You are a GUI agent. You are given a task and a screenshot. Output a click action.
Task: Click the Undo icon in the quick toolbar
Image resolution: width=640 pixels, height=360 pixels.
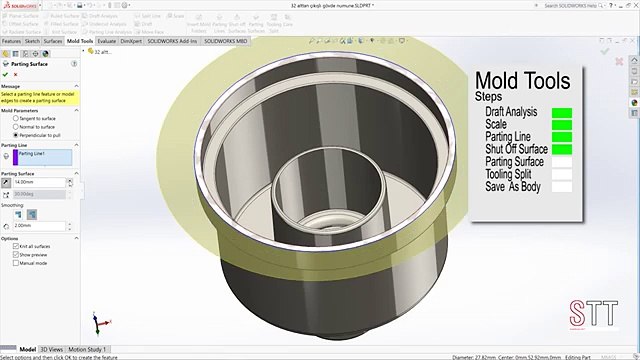(x=90, y=5)
